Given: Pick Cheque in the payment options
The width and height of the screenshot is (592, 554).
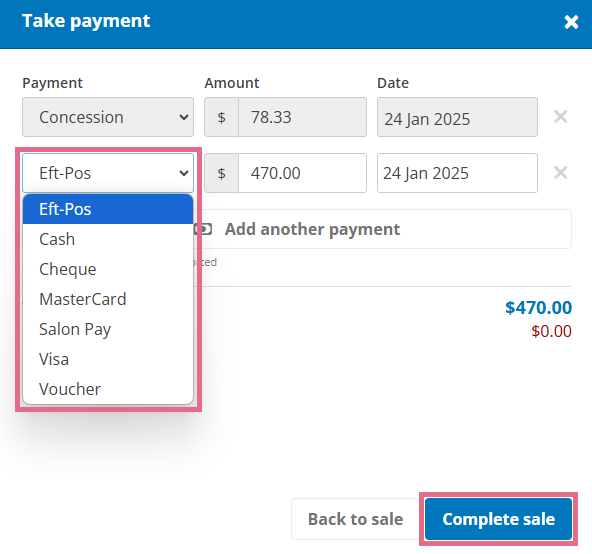Looking at the screenshot, I should point(108,269).
